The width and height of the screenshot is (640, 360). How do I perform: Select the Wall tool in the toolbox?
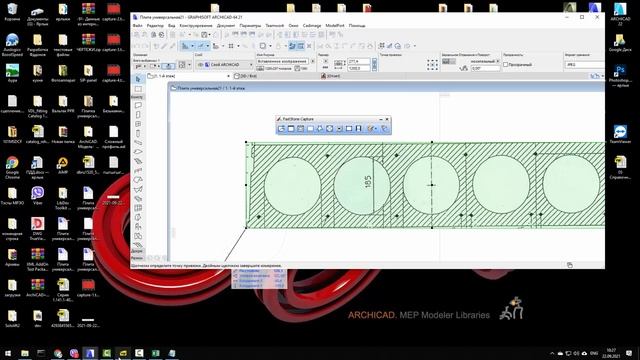pyautogui.click(x=138, y=105)
